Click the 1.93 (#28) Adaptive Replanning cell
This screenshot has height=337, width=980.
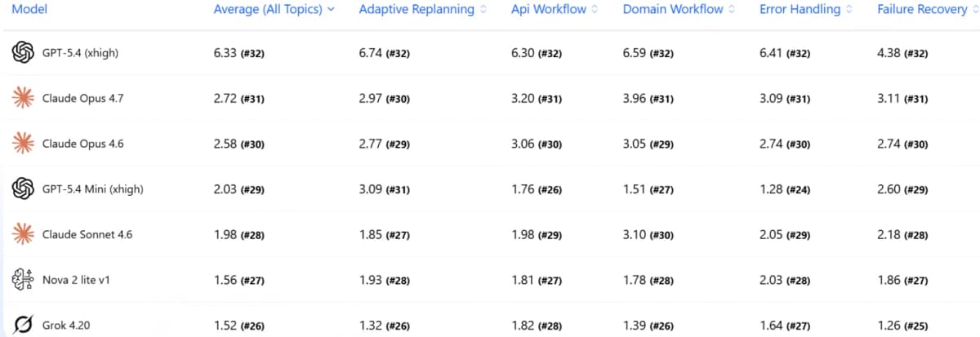(384, 280)
